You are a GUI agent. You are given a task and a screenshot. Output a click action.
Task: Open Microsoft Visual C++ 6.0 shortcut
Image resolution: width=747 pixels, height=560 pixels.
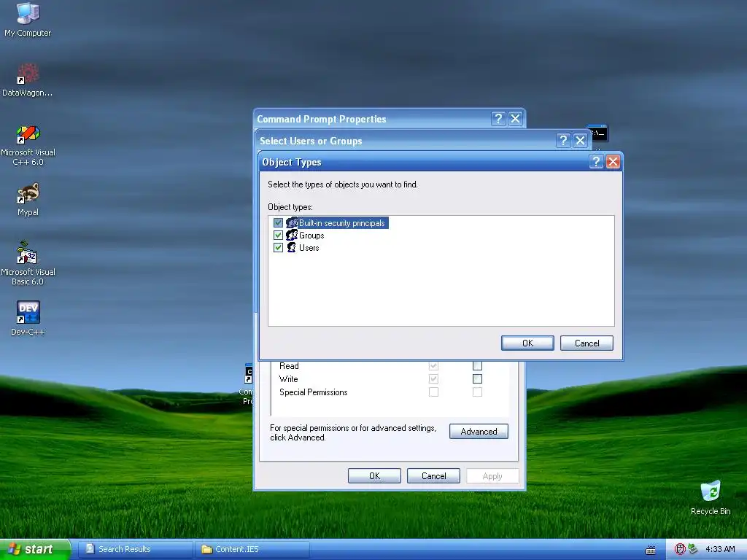[x=28, y=145]
